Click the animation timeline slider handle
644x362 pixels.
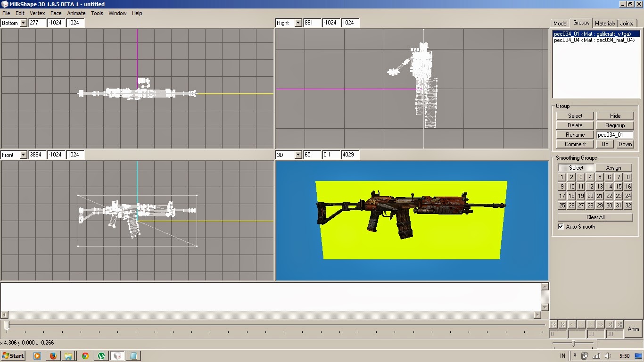[x=7, y=325]
